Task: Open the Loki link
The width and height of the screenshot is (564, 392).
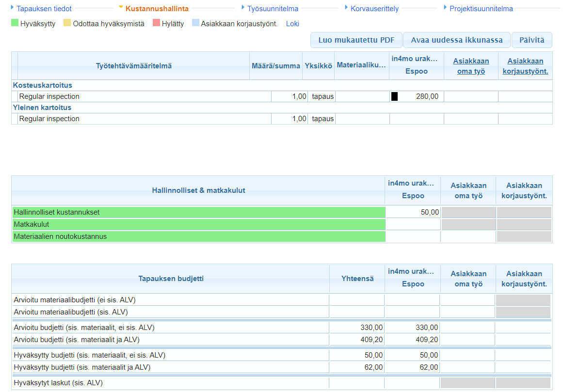Action: (x=292, y=24)
